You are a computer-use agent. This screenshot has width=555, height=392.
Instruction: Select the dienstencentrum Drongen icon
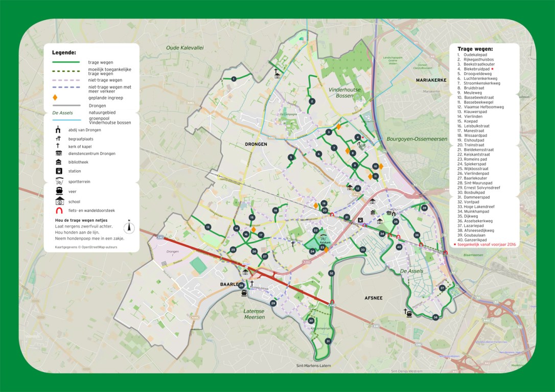58,153
